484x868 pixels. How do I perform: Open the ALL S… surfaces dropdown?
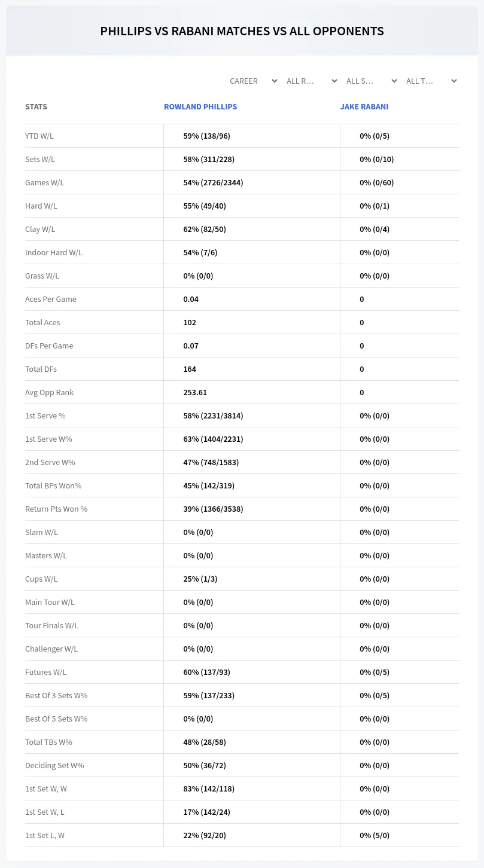372,81
